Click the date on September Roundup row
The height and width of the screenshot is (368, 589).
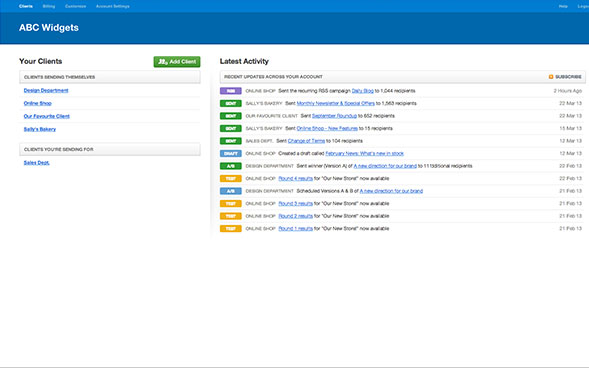(571, 116)
